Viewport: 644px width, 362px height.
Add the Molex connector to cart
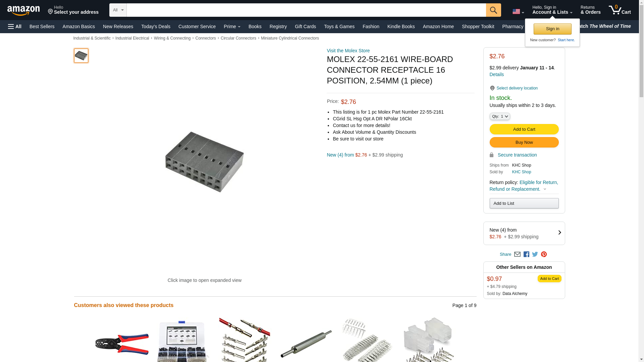tap(524, 129)
